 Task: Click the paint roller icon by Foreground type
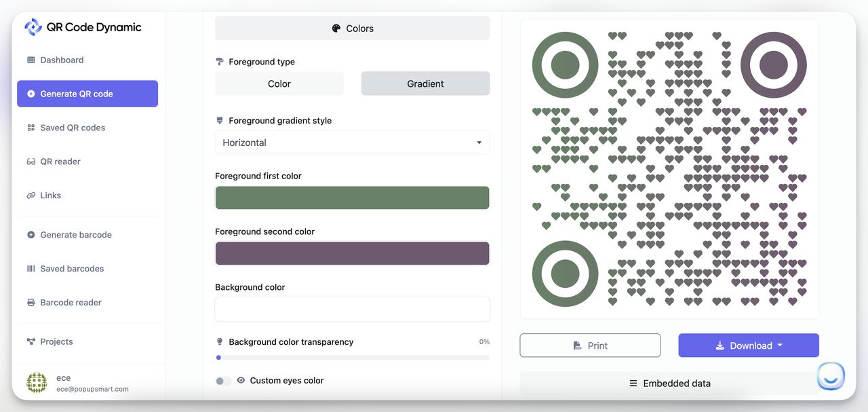point(220,62)
